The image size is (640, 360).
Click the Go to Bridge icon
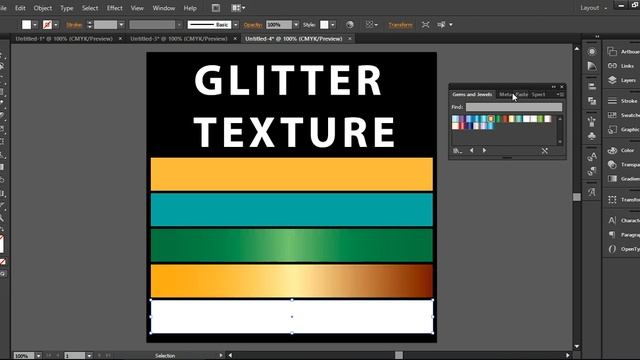[x=216, y=8]
